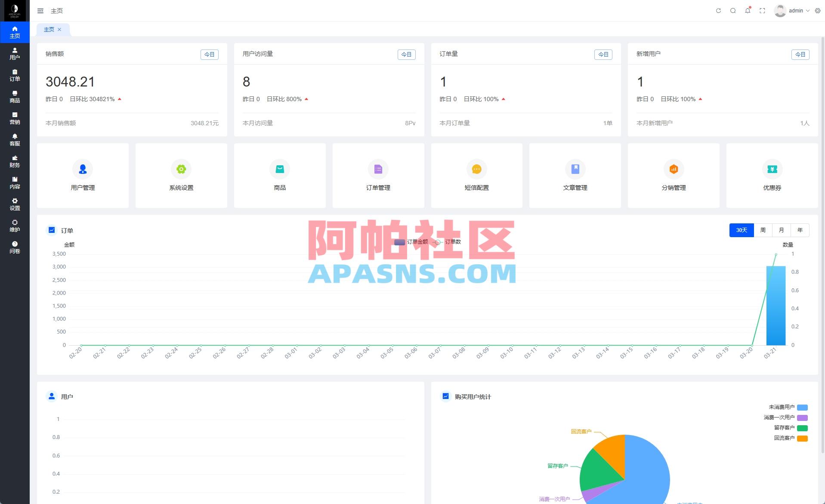Select the 主页 tab
The width and height of the screenshot is (825, 504).
click(x=48, y=29)
